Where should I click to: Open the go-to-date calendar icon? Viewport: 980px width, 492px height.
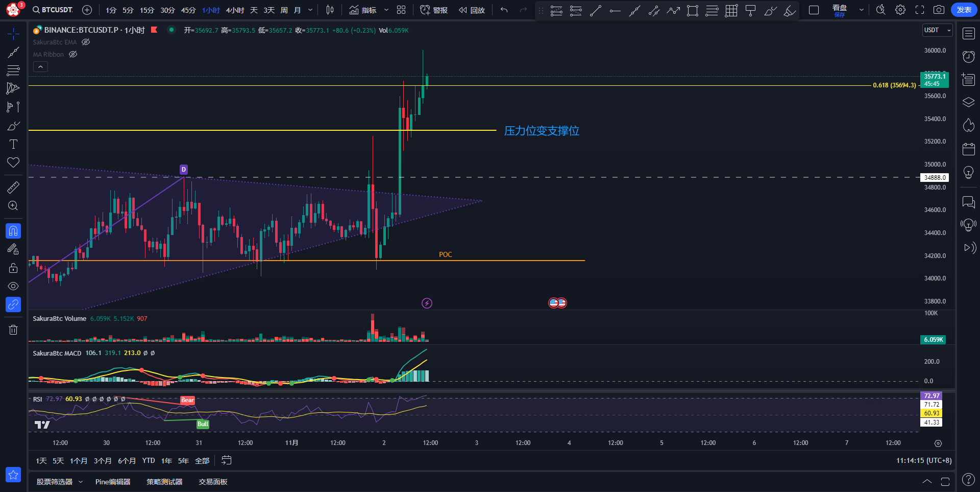[227, 460]
